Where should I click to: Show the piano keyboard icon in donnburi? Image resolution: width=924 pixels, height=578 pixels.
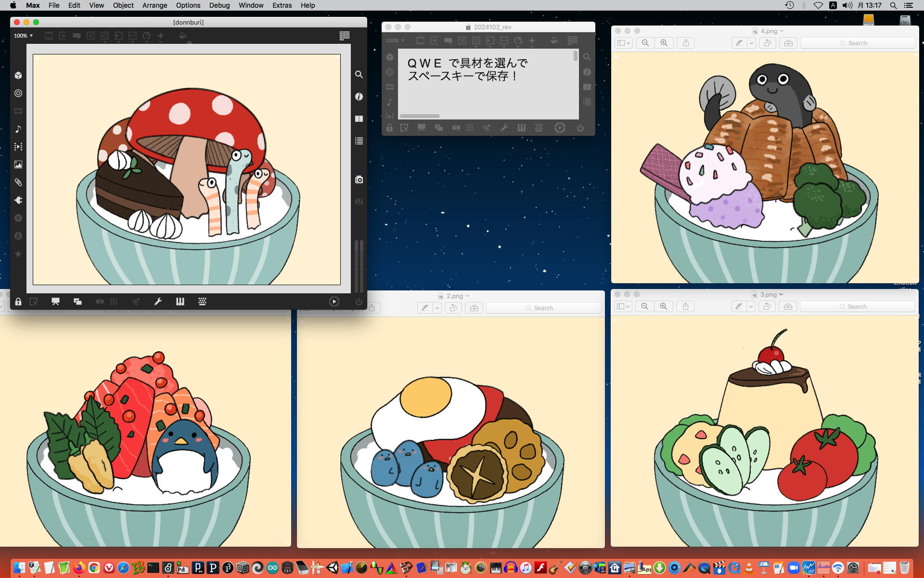180,302
